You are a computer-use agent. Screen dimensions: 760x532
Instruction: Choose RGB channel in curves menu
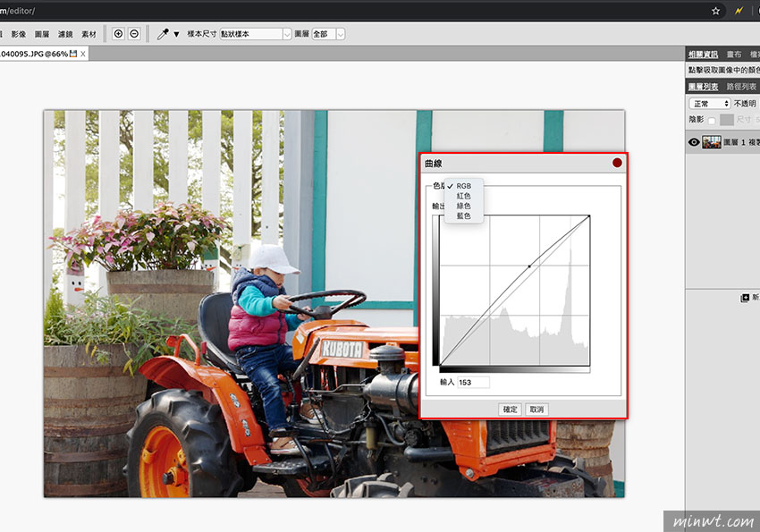pyautogui.click(x=464, y=186)
